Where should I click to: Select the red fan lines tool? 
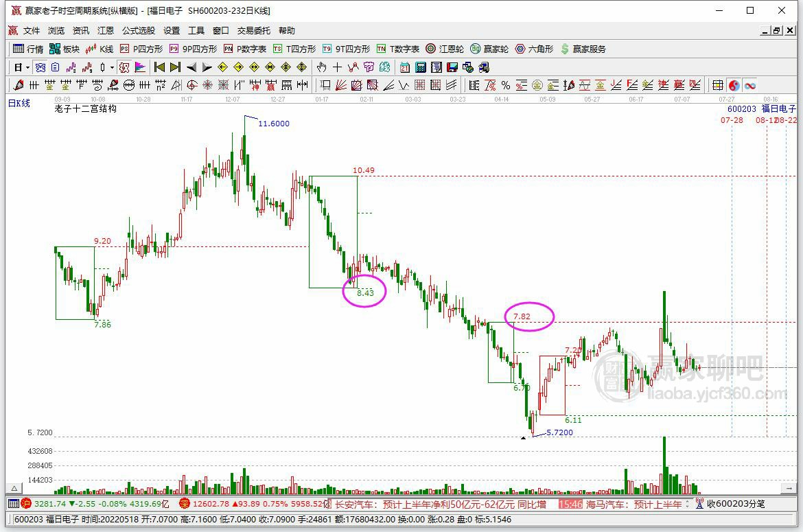point(341,85)
